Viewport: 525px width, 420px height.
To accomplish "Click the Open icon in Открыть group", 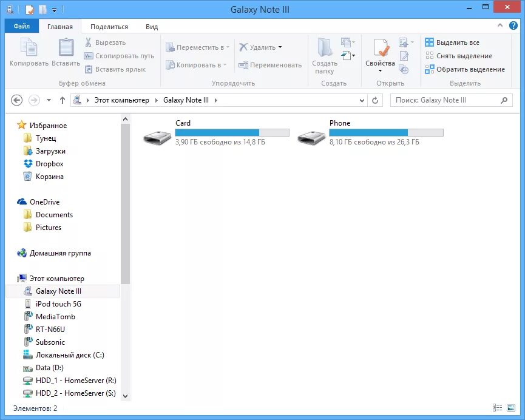I will click(406, 42).
